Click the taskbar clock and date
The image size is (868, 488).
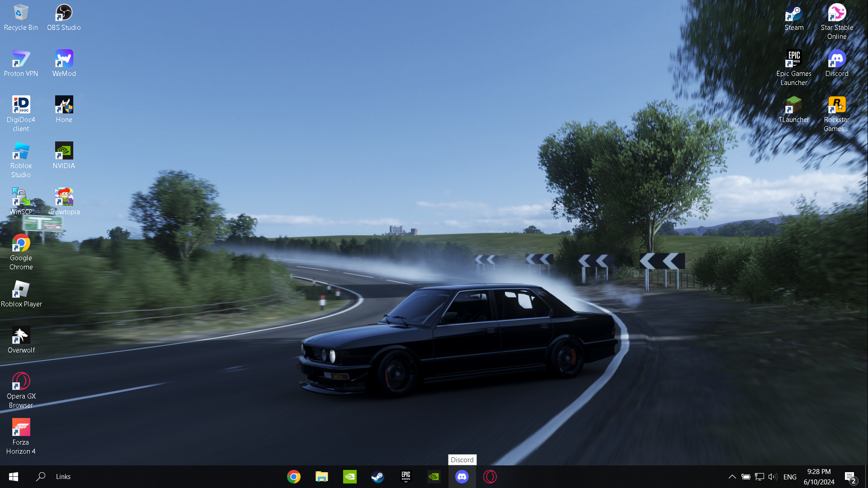click(x=819, y=477)
